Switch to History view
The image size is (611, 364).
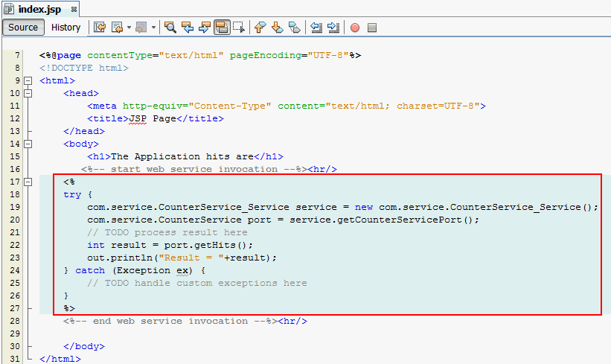(x=65, y=28)
